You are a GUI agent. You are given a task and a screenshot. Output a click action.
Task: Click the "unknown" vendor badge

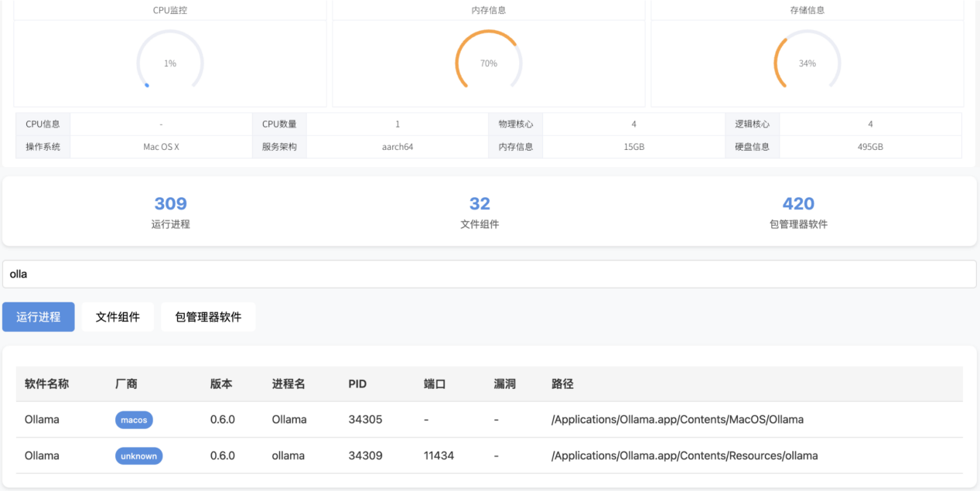click(x=139, y=456)
